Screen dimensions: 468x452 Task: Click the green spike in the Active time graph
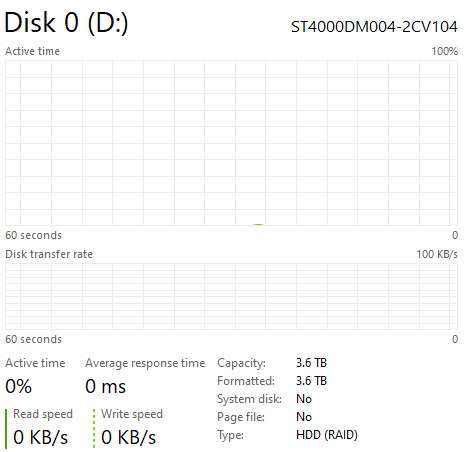tap(258, 225)
